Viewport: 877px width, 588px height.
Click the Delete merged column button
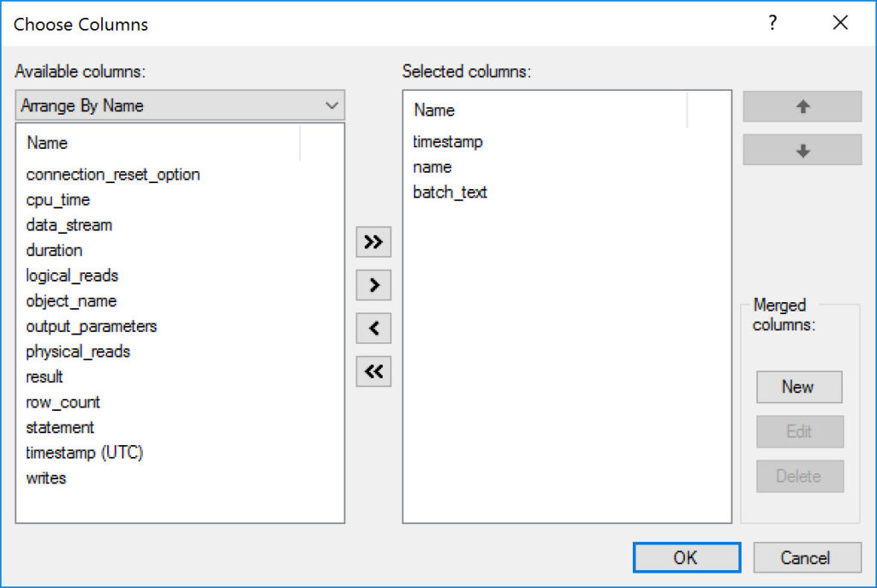[x=800, y=476]
